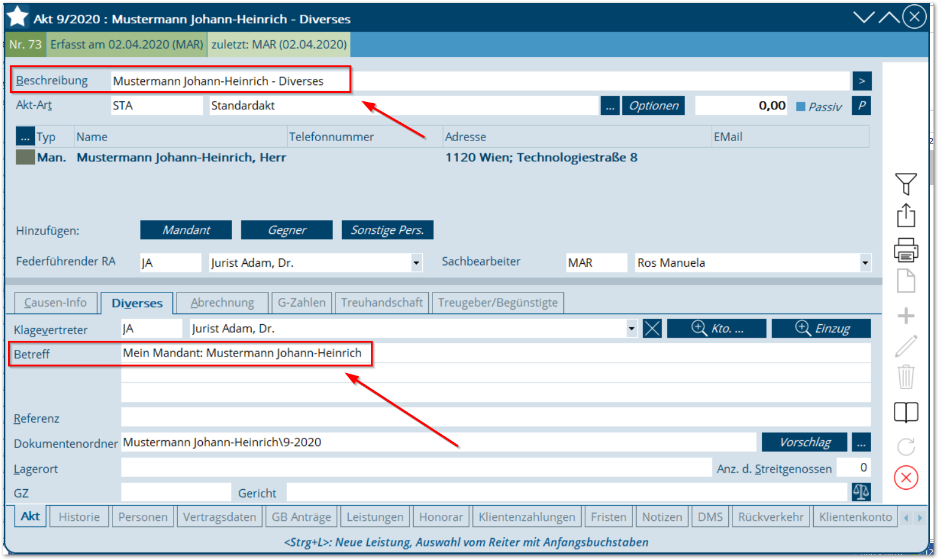Click the Kto. ... search button
The height and width of the screenshot is (560, 939).
pyautogui.click(x=717, y=329)
